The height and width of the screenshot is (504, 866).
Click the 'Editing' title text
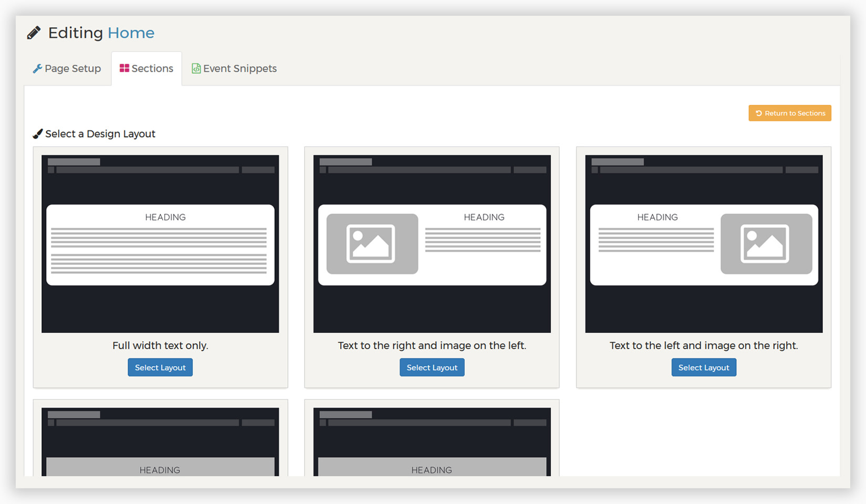(76, 33)
